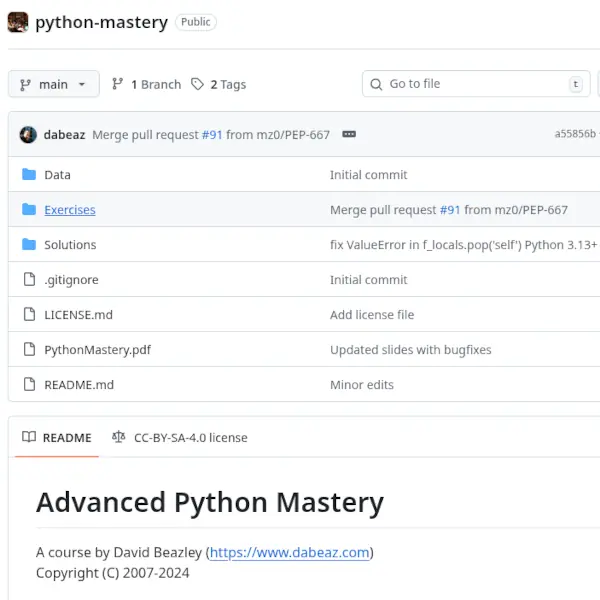
Task: Open pull request #91 in the latest commit header
Action: pyautogui.click(x=212, y=135)
